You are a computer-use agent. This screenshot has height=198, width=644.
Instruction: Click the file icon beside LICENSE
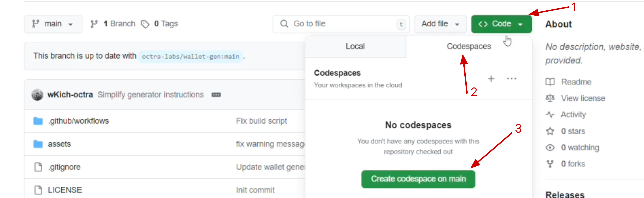pos(38,190)
